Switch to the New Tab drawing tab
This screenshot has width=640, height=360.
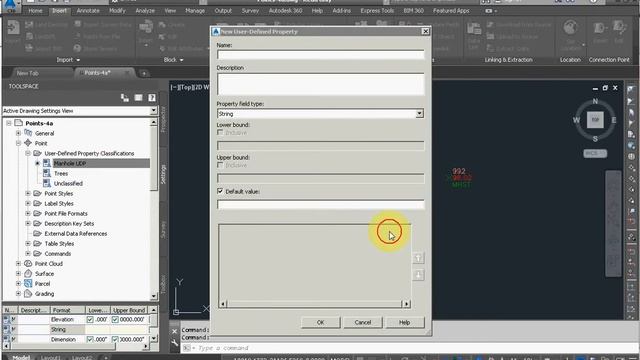pos(27,73)
